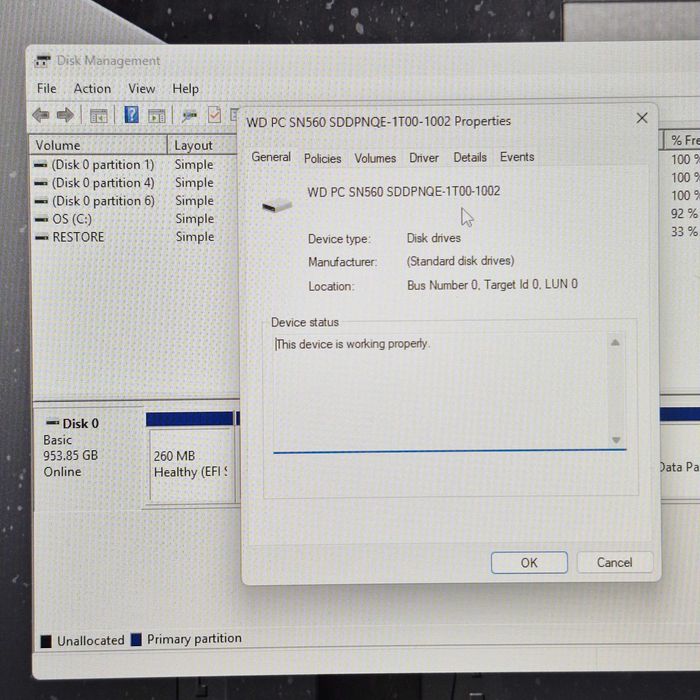Open the File menu
Image resolution: width=700 pixels, height=700 pixels.
tap(46, 88)
